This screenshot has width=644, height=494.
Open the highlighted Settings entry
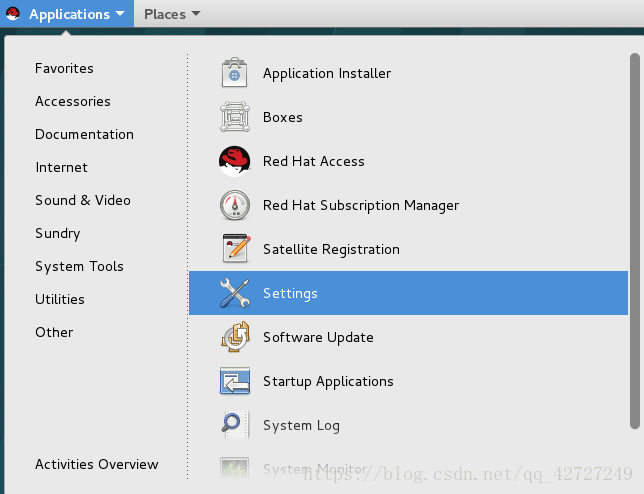(x=408, y=293)
